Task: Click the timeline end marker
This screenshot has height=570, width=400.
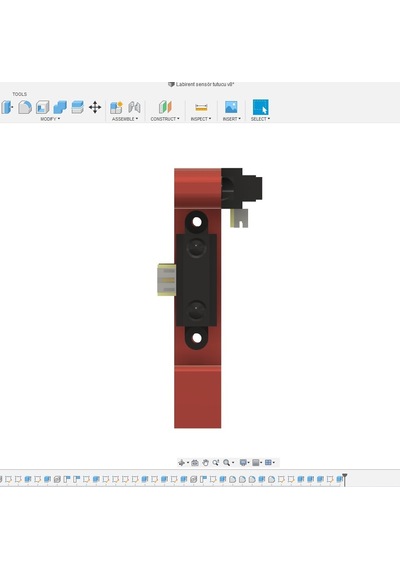Action: tap(345, 479)
